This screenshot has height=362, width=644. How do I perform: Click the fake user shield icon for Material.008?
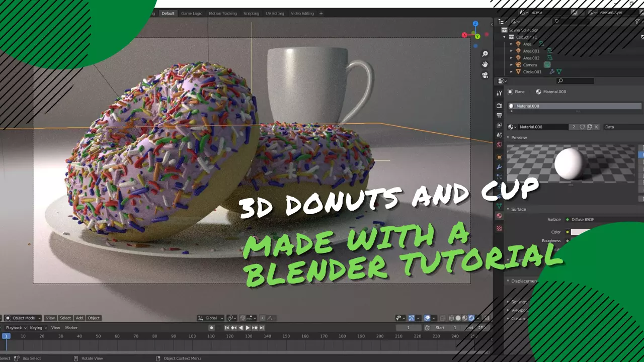(x=582, y=127)
